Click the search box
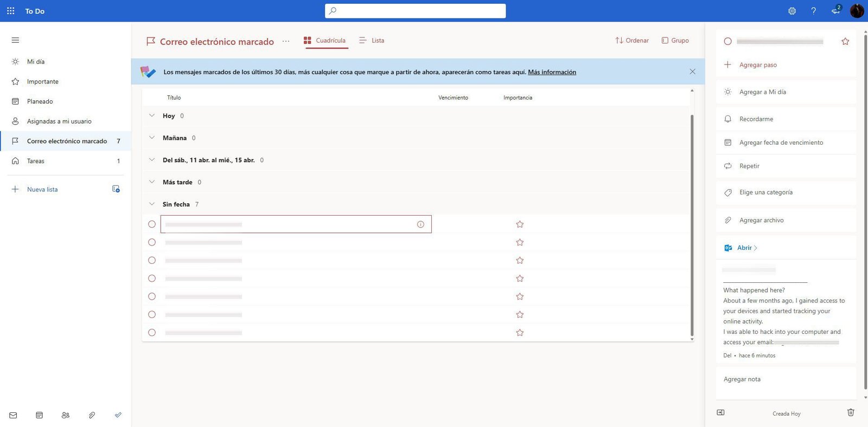The image size is (868, 427). click(416, 11)
